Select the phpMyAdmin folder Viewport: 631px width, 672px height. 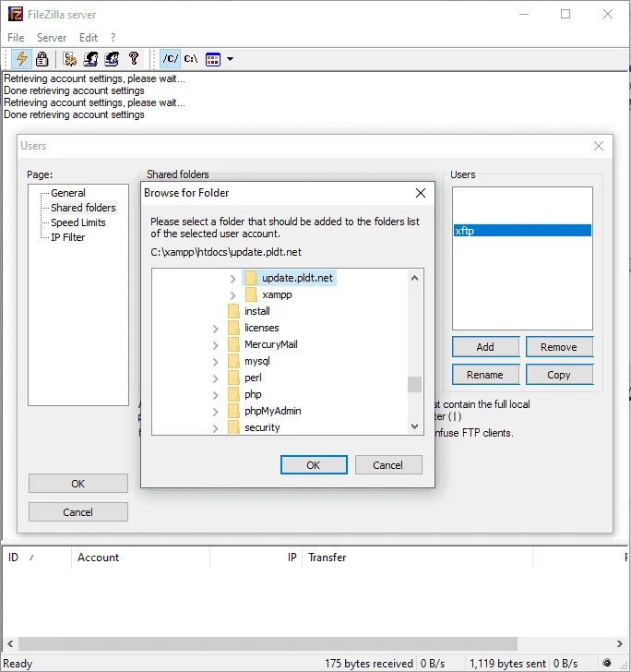point(272,411)
